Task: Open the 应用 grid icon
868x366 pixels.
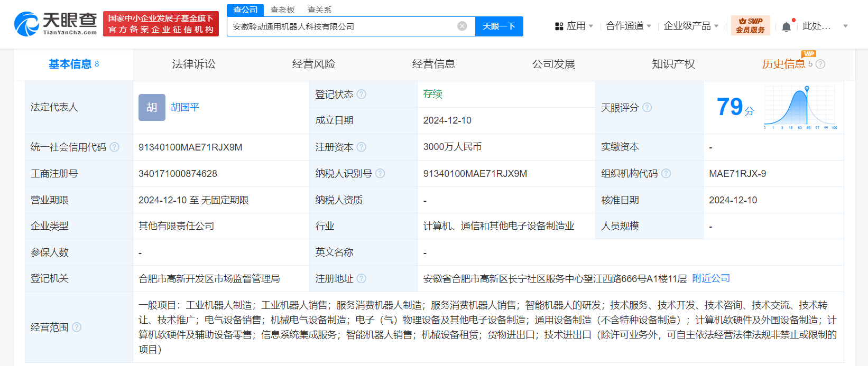Action: (559, 26)
